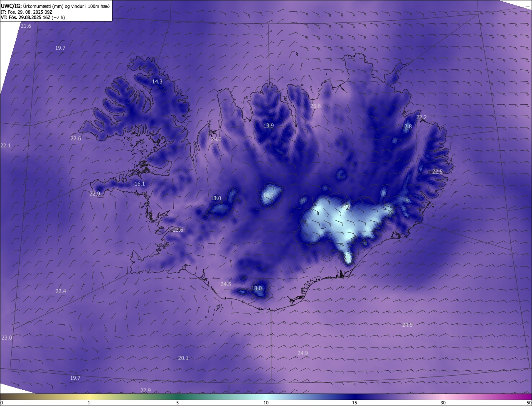Click the 13.9 value label

coord(268,126)
